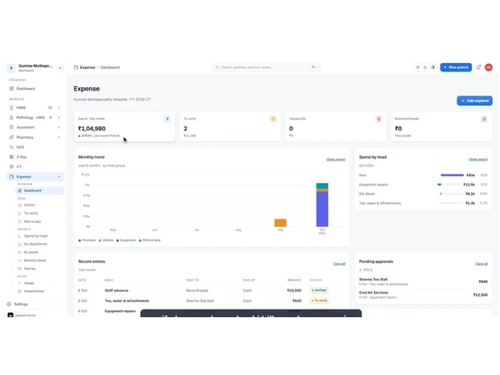Click the Equipment teal legend dot
Image resolution: width=500 pixels, height=375 pixels.
click(118, 240)
